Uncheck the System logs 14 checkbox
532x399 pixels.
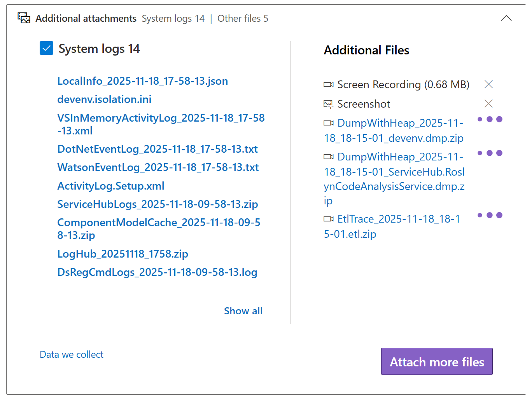coord(46,48)
